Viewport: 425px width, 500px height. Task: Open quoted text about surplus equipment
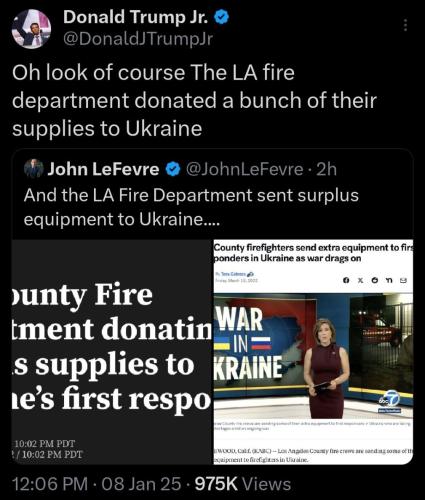pyautogui.click(x=191, y=207)
